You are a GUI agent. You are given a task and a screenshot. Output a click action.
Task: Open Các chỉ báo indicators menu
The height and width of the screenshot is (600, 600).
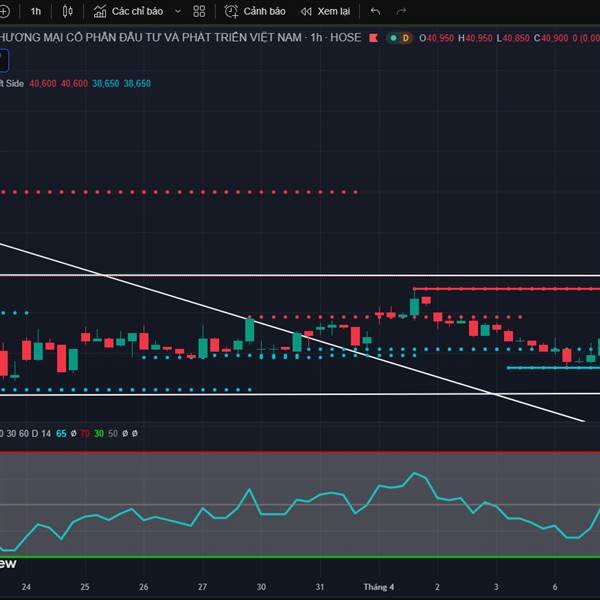click(x=128, y=11)
